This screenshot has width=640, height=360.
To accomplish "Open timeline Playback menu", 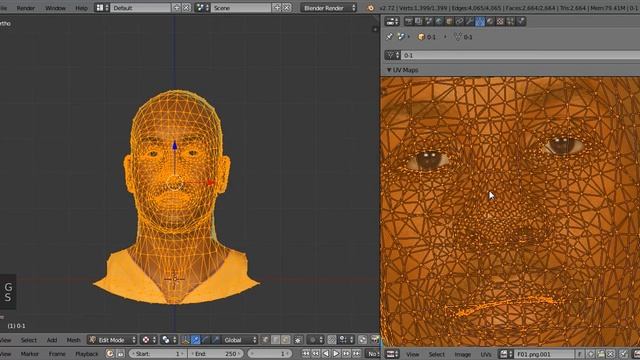I will point(87,354).
